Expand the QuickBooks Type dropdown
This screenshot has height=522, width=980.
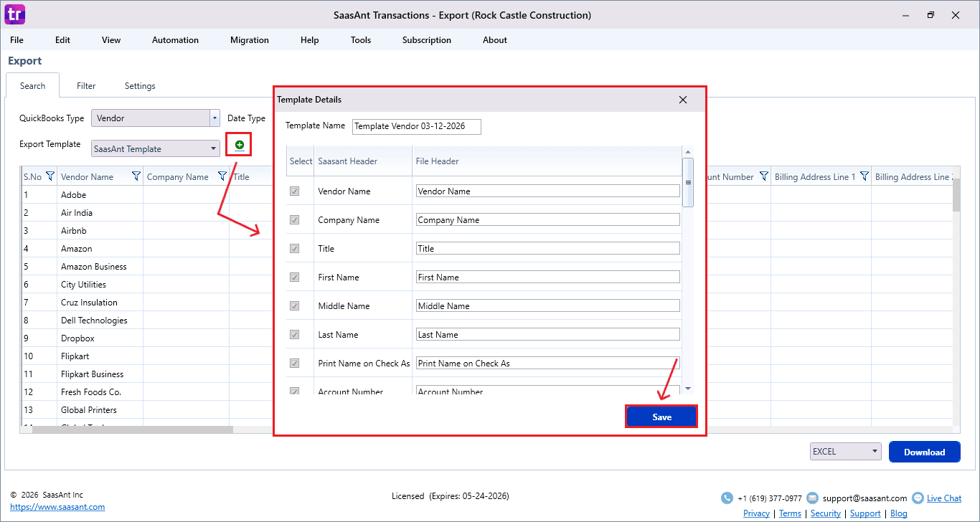(x=215, y=118)
